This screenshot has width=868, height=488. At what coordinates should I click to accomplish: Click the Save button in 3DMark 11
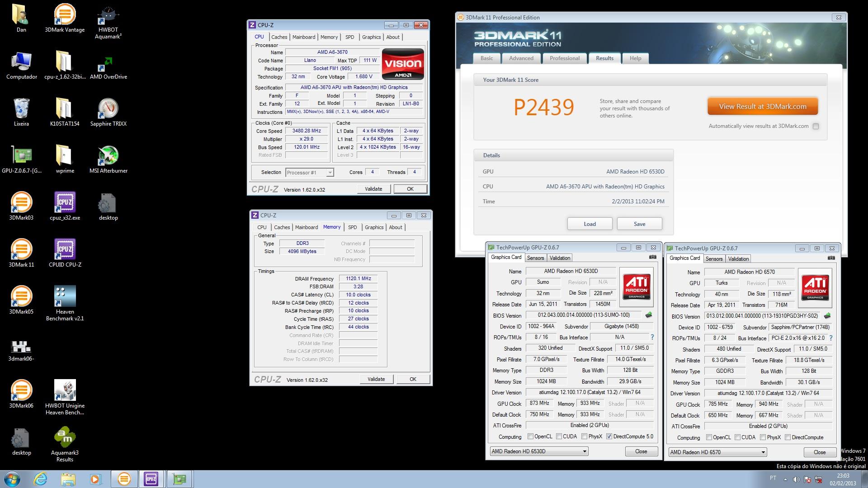pyautogui.click(x=640, y=224)
